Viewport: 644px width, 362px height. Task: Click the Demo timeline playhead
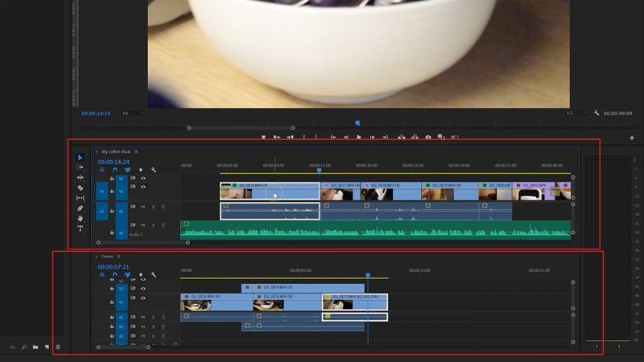click(368, 274)
